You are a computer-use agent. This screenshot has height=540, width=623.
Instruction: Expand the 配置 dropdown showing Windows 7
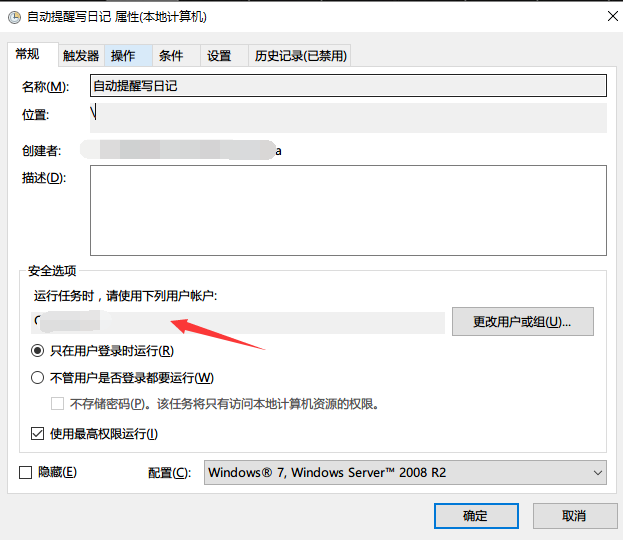pyautogui.click(x=405, y=472)
